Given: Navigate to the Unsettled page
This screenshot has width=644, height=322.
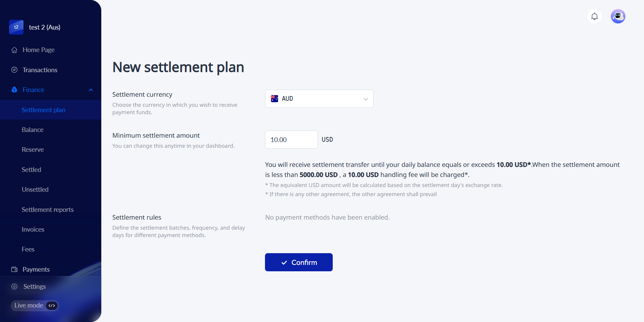Looking at the screenshot, I should tap(35, 189).
